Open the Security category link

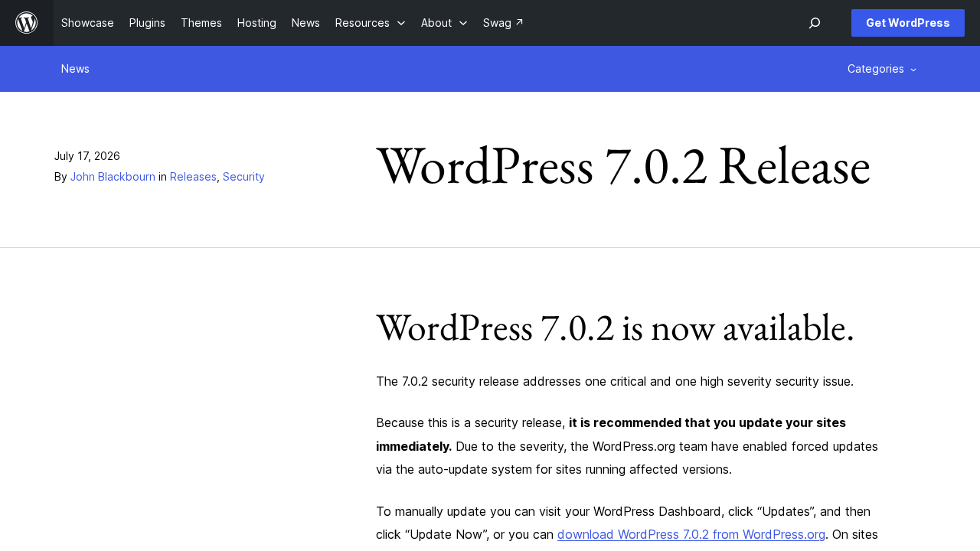243,177
